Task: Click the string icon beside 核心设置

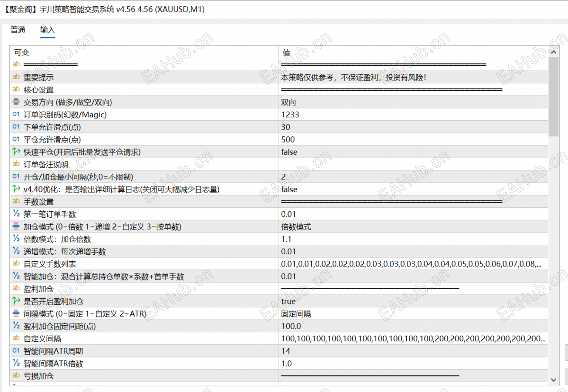Action: coord(16,89)
